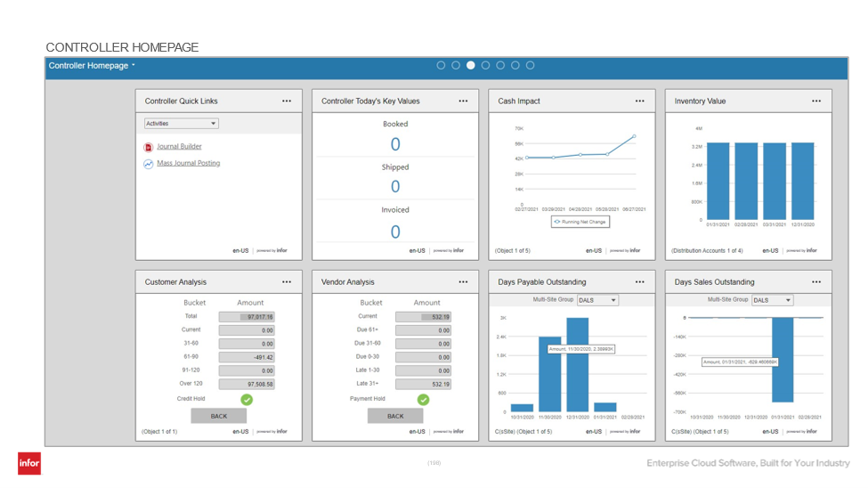
Task: Open Customer Analysis widget options dots
Action: [x=286, y=282]
